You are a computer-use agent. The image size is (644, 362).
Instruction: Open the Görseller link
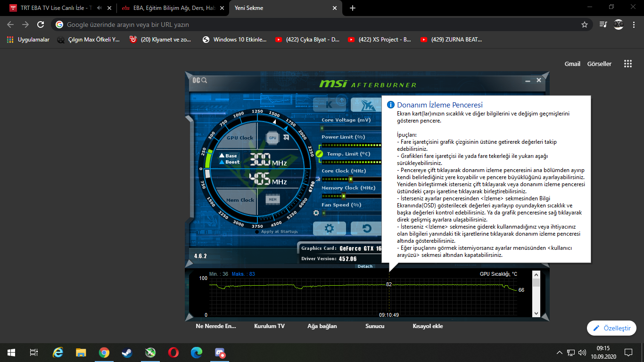[599, 64]
